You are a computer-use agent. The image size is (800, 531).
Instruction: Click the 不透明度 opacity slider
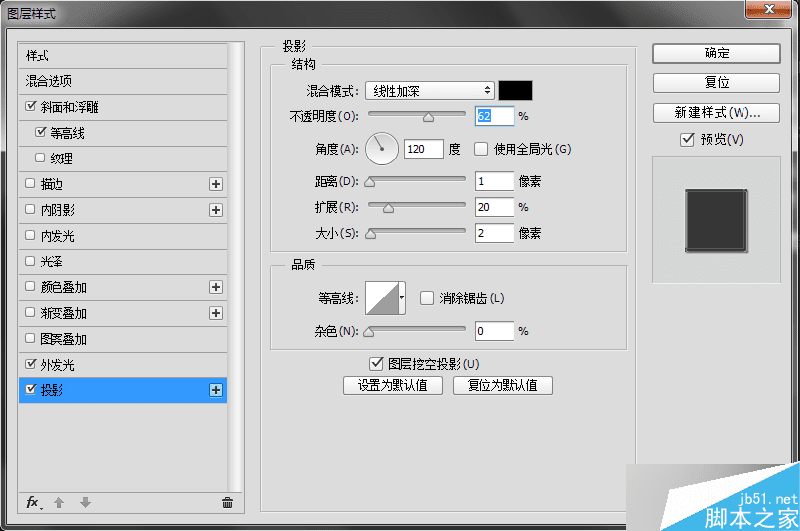point(417,116)
